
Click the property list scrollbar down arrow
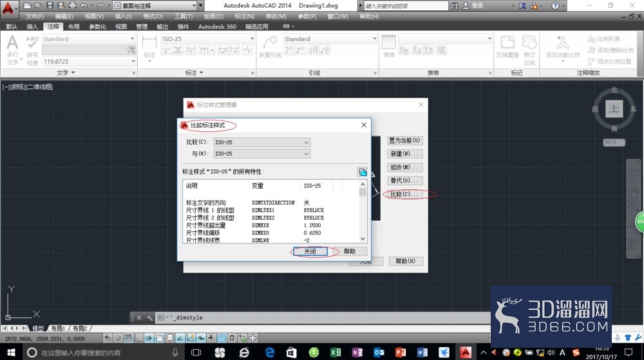click(x=363, y=238)
